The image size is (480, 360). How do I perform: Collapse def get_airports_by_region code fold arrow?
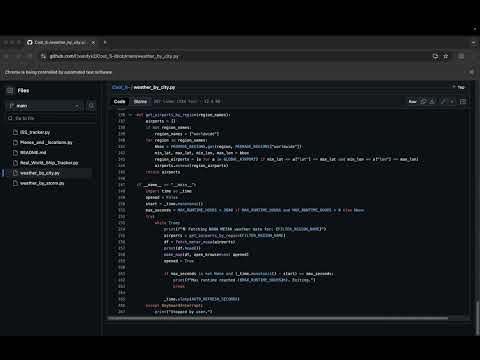(130, 115)
